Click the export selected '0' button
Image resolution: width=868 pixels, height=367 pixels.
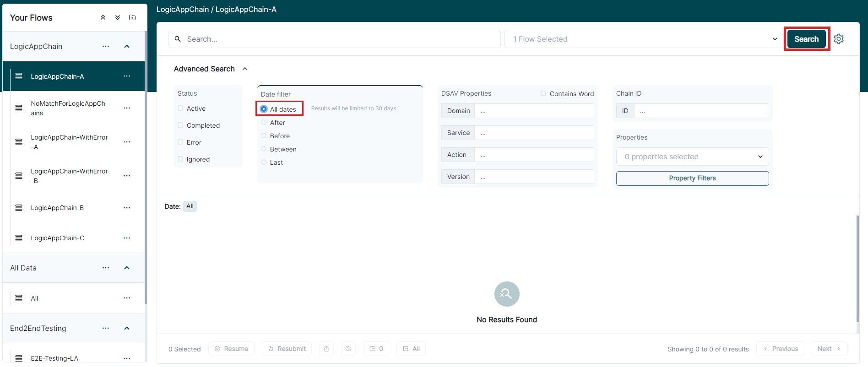376,349
